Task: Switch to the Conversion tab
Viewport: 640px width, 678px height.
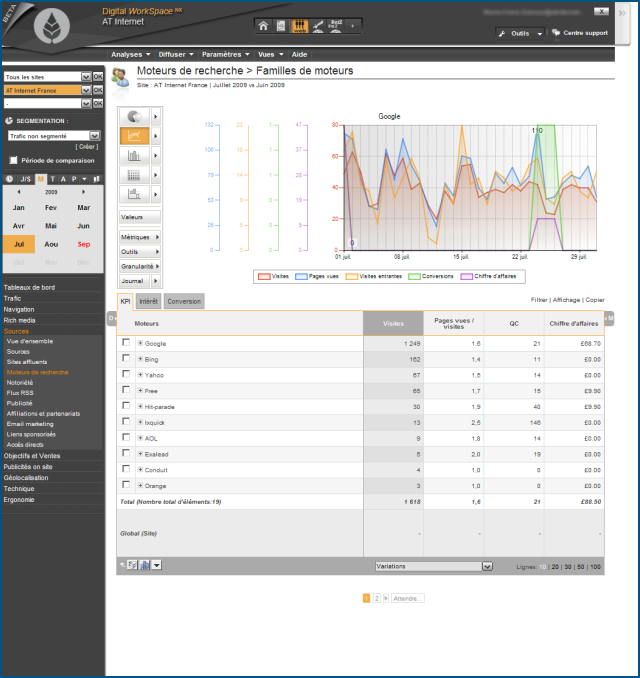Action: pos(184,301)
